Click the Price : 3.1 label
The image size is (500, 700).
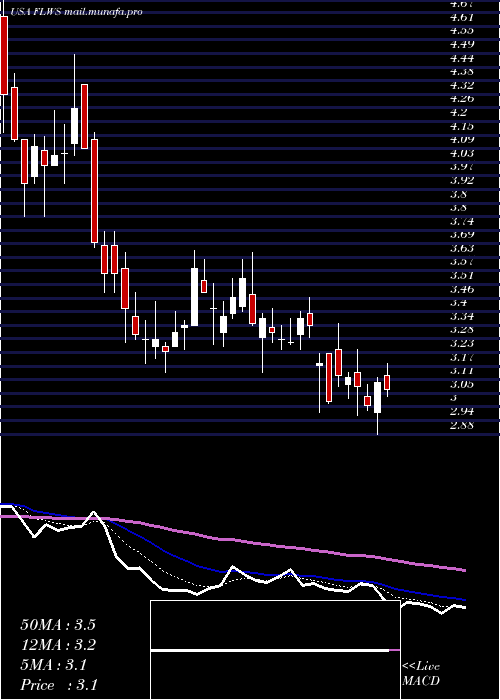(x=58, y=685)
